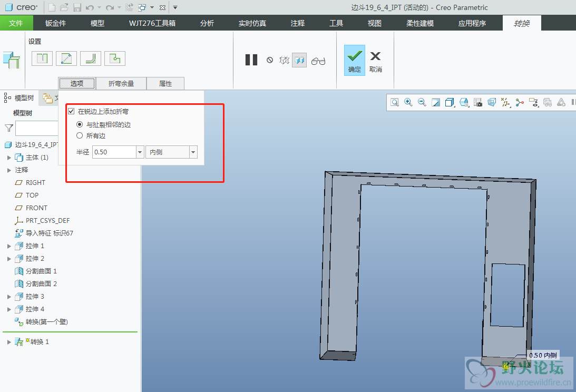576x392 pixels.
Task: Switch to the 视图 ribbon tab
Action: (x=374, y=23)
